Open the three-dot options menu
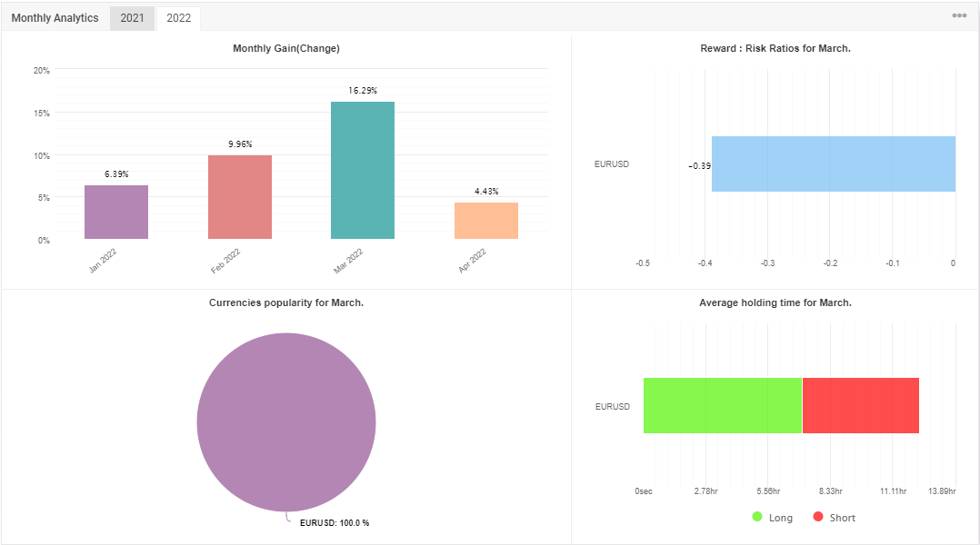The height and width of the screenshot is (545, 980). tap(959, 15)
